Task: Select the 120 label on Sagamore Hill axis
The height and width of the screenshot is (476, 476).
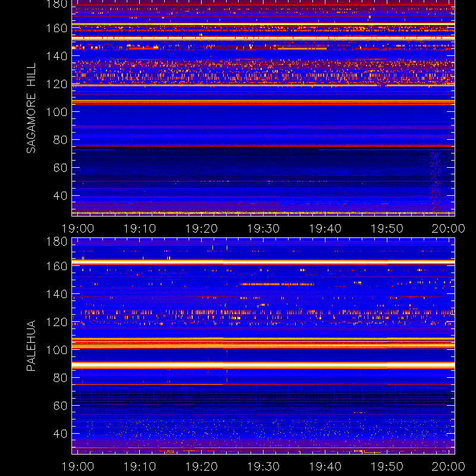Action: tap(57, 84)
